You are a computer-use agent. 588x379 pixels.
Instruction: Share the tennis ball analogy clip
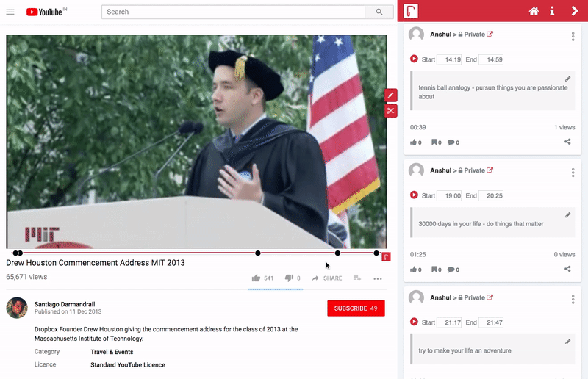coord(567,142)
